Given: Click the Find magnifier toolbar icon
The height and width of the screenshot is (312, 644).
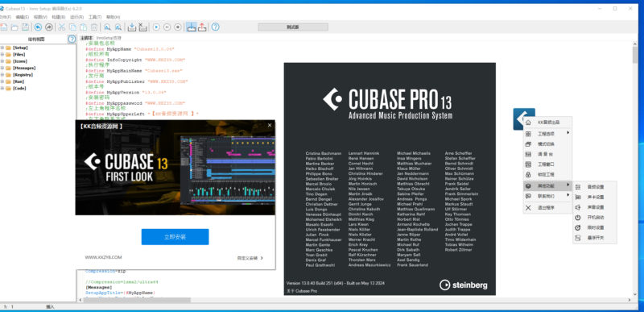Looking at the screenshot, I should (107, 27).
